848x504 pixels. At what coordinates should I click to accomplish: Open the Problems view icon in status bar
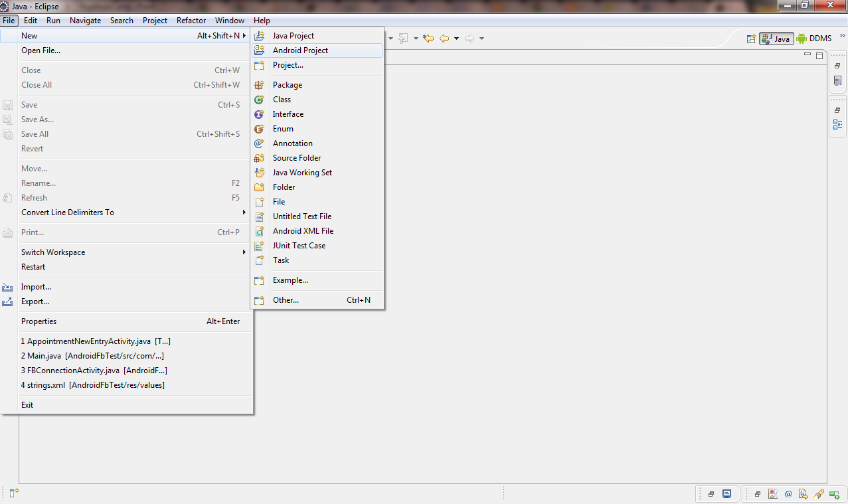coord(773,494)
